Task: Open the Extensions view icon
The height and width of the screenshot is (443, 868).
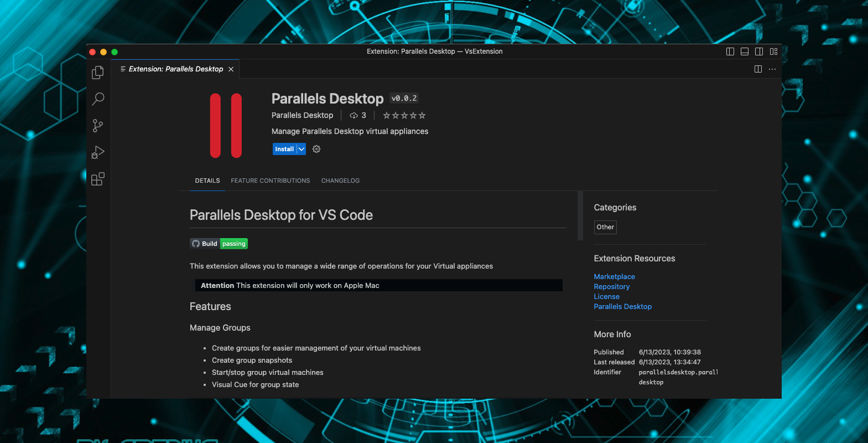Action: 98,179
